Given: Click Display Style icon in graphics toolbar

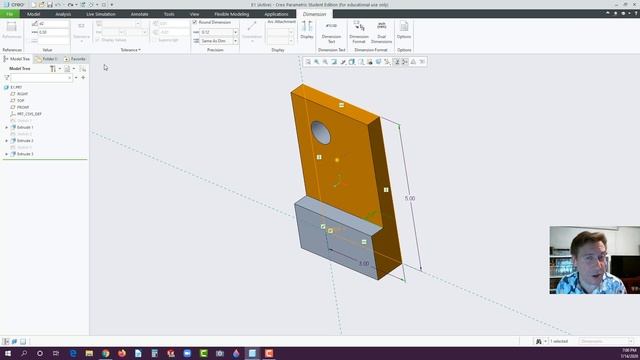Looking at the screenshot, I should pyautogui.click(x=352, y=62).
